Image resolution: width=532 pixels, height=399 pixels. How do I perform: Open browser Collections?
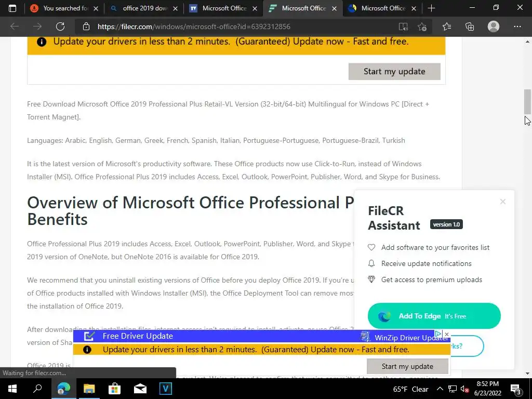coord(470,26)
